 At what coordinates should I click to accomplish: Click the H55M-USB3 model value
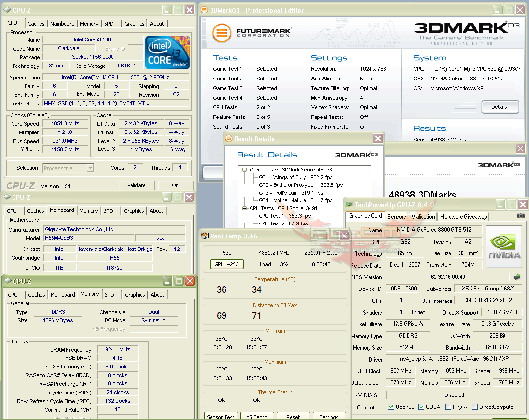point(89,238)
